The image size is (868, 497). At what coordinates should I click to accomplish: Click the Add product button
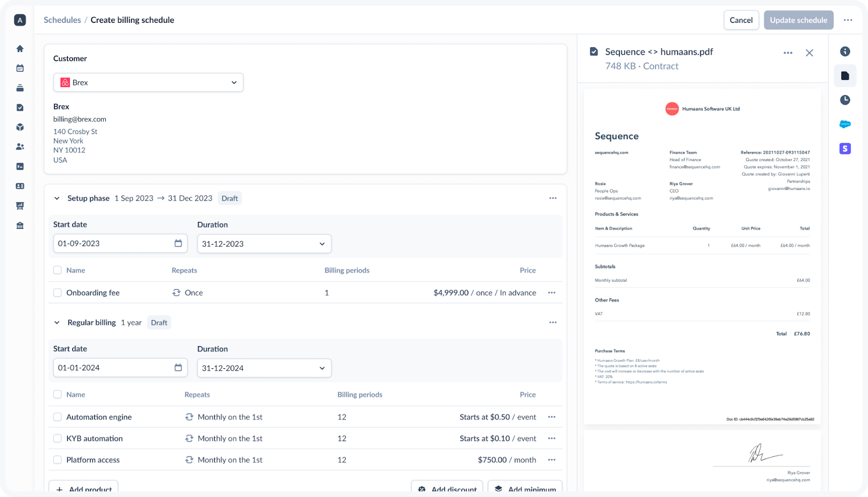[84, 487]
